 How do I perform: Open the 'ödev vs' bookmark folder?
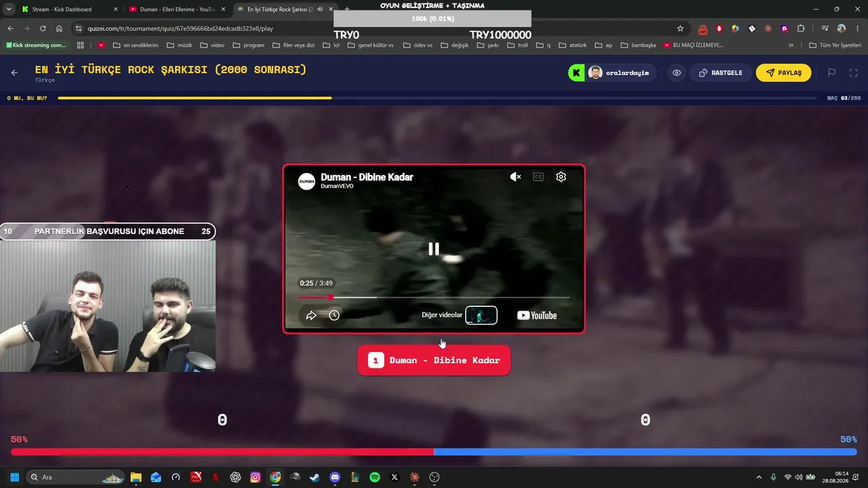click(418, 45)
